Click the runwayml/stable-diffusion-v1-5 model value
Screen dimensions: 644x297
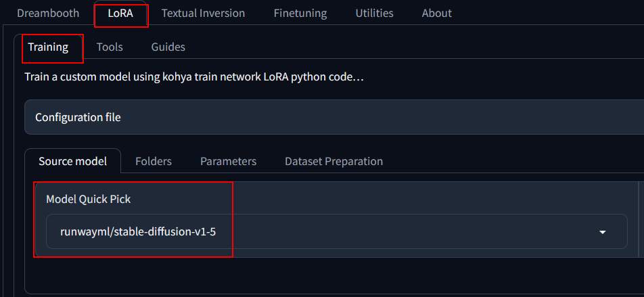click(x=138, y=232)
